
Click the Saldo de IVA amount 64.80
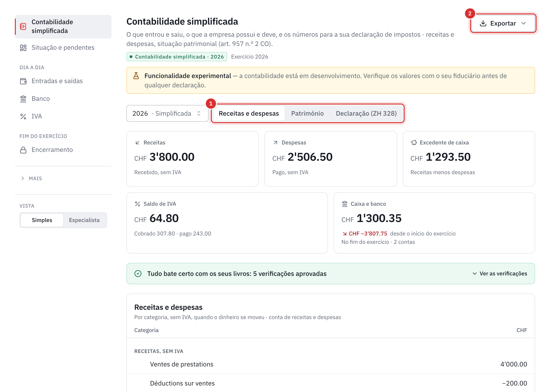(164, 218)
